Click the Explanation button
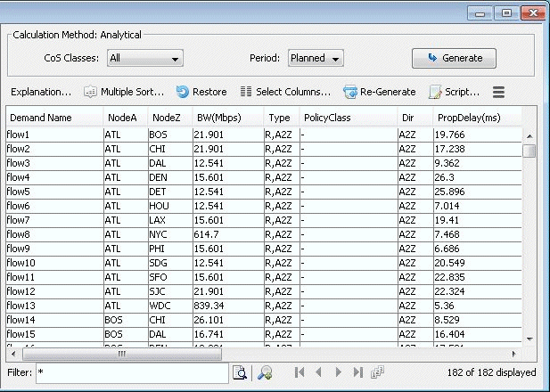Image resolution: width=550 pixels, height=392 pixels. pyautogui.click(x=41, y=92)
